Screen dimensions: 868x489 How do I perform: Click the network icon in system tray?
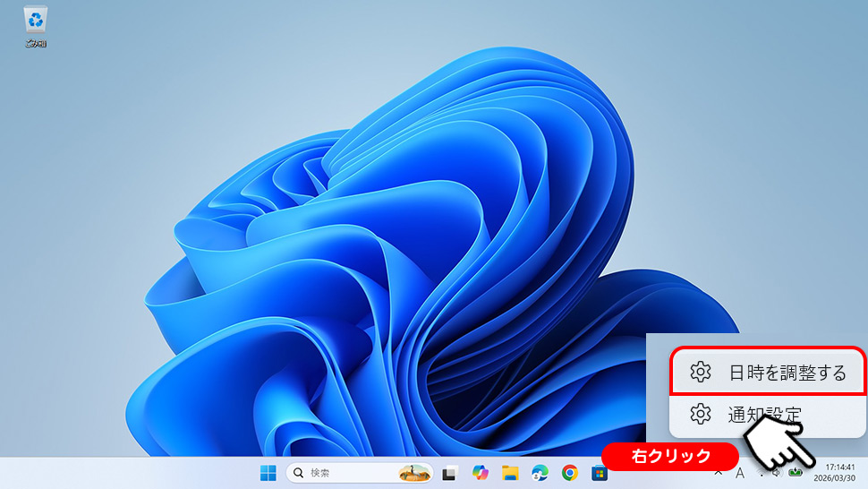[761, 473]
